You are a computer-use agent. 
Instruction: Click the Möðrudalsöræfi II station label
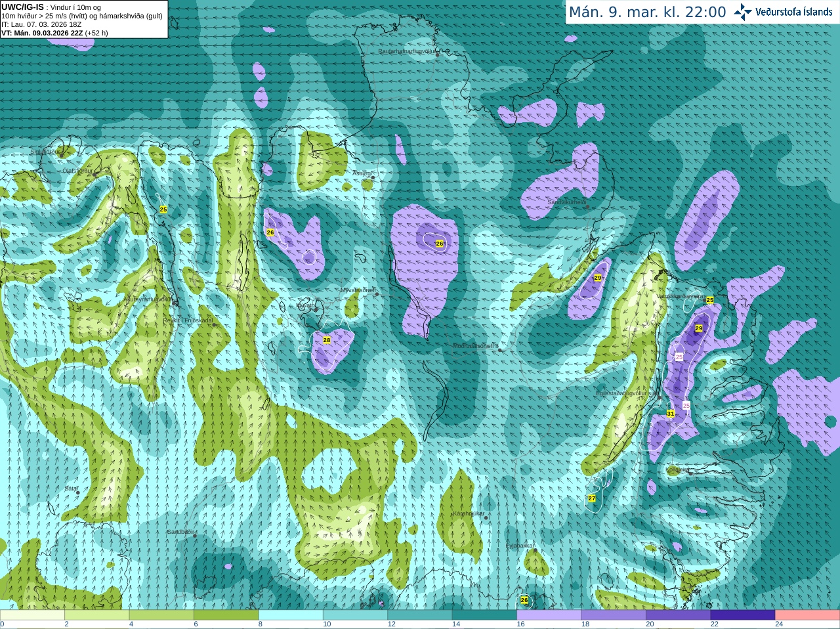[476, 345]
